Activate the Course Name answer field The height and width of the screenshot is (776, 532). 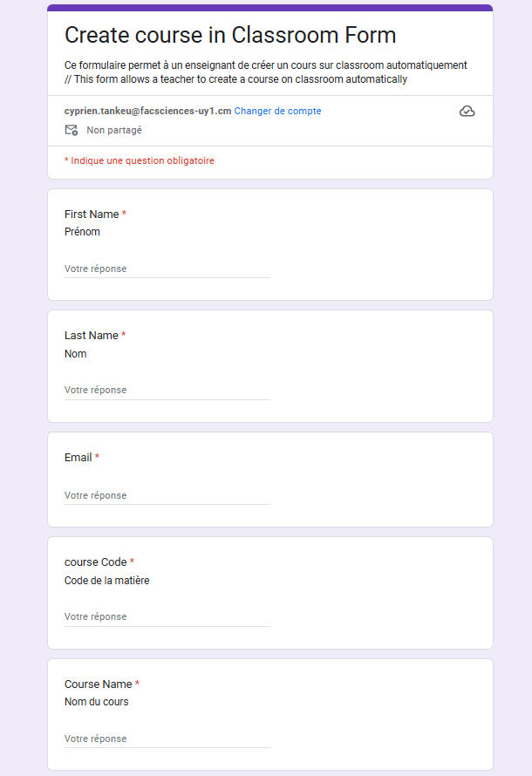pyautogui.click(x=167, y=739)
